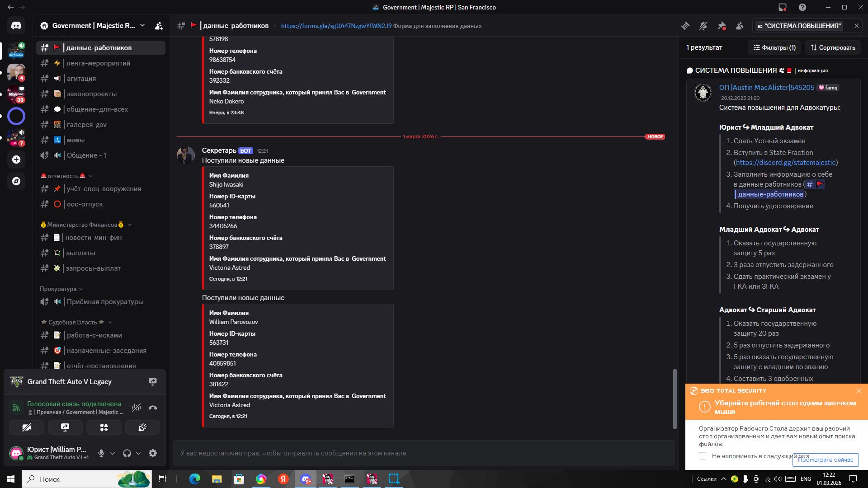The image size is (868, 488).
Task: Toggle headphones deafen
Action: 127,453
